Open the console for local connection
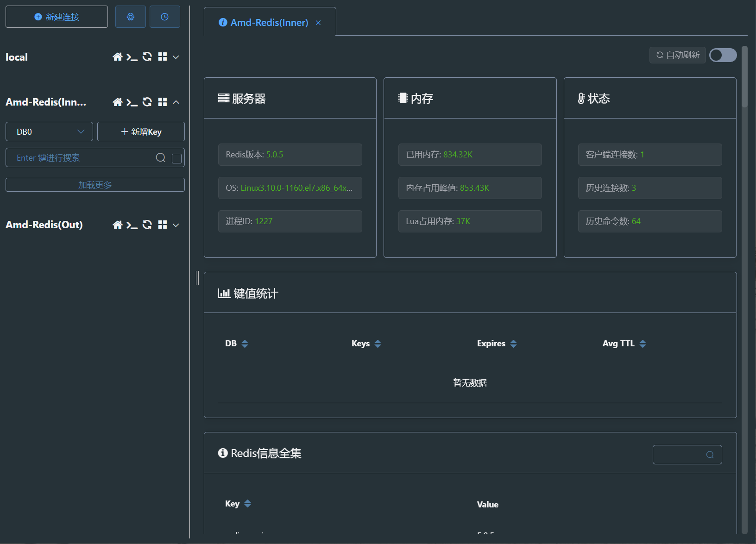The height and width of the screenshot is (544, 756). [132, 56]
